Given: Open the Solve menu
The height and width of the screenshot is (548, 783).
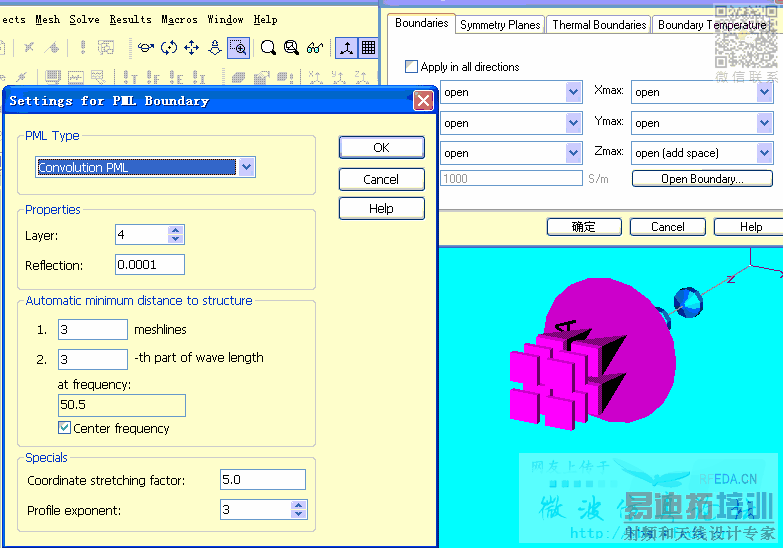Looking at the screenshot, I should pos(84,19).
